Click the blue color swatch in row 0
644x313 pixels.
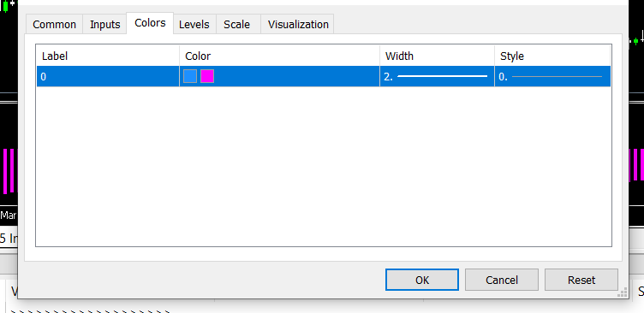[190, 76]
